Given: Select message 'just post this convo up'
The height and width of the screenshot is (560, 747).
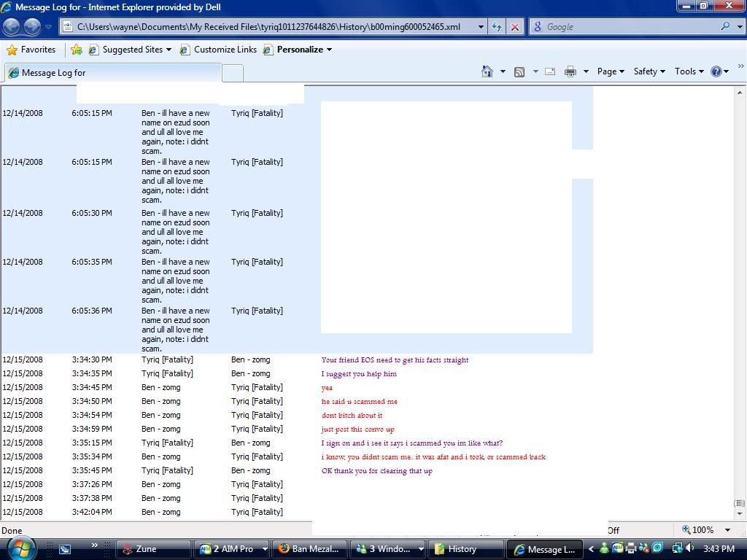Looking at the screenshot, I should pos(357,429).
